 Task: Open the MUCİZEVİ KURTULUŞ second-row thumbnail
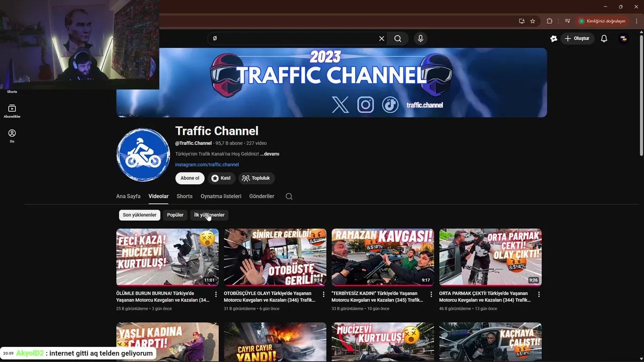pyautogui.click(x=383, y=342)
